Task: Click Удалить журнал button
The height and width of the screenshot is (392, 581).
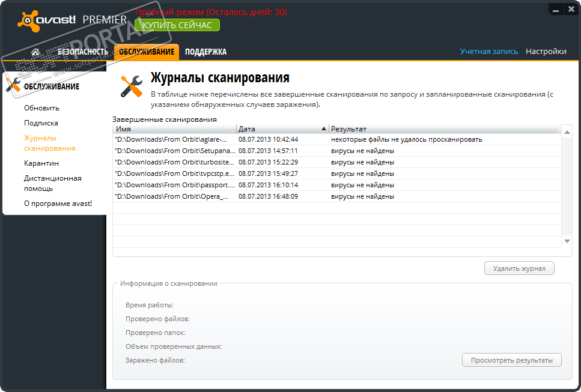Action: click(x=519, y=268)
